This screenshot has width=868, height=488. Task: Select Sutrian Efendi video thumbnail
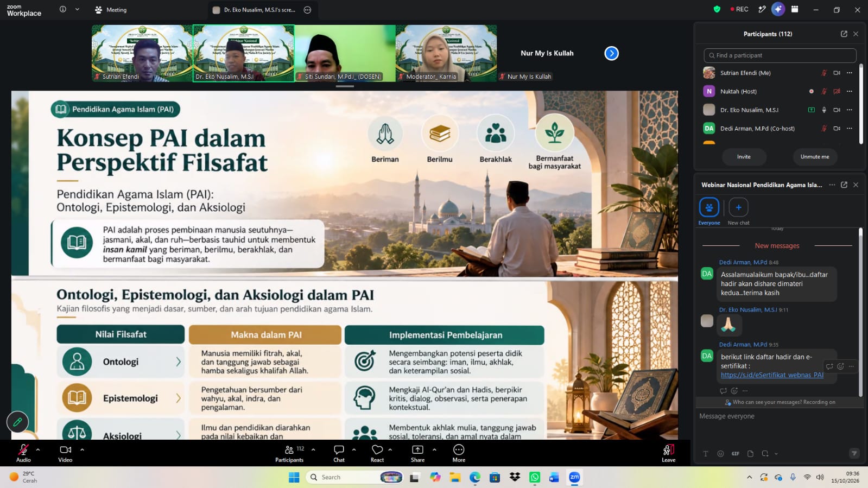[x=142, y=53]
